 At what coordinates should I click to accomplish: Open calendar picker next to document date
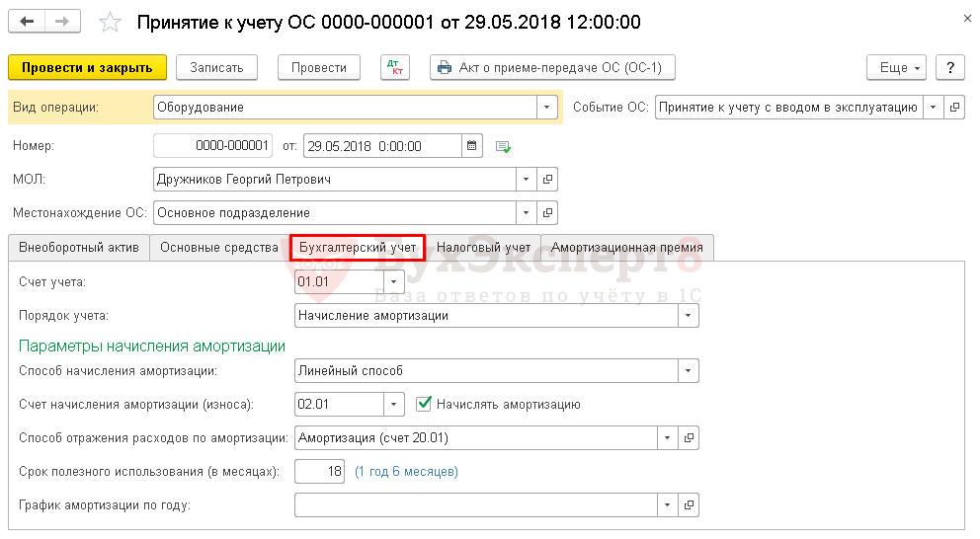pos(473,146)
